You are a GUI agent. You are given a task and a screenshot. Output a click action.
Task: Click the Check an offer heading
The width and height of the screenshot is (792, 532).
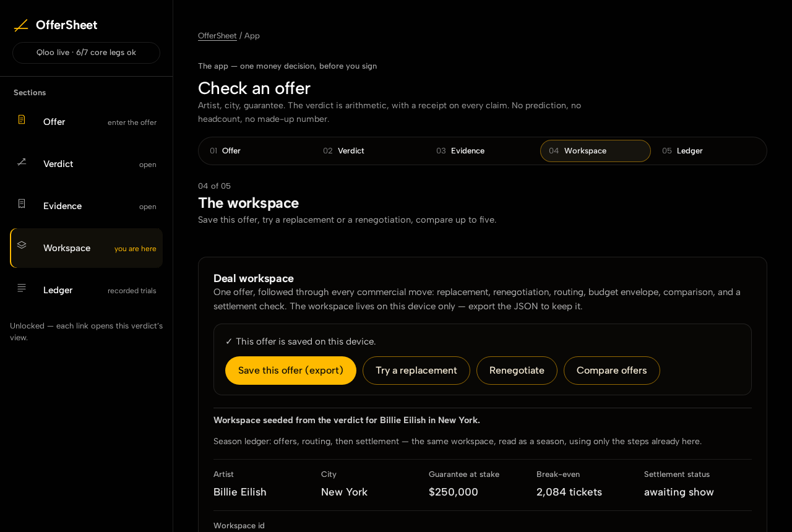tap(254, 88)
